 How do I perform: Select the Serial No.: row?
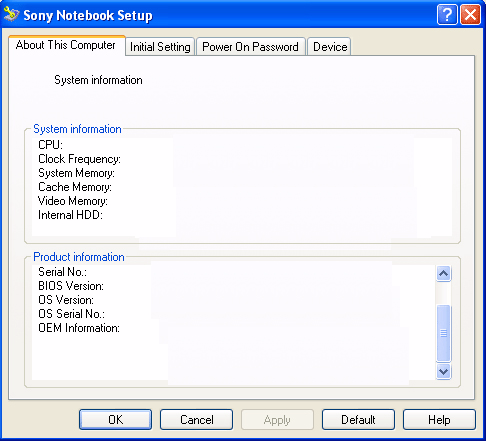(x=63, y=272)
